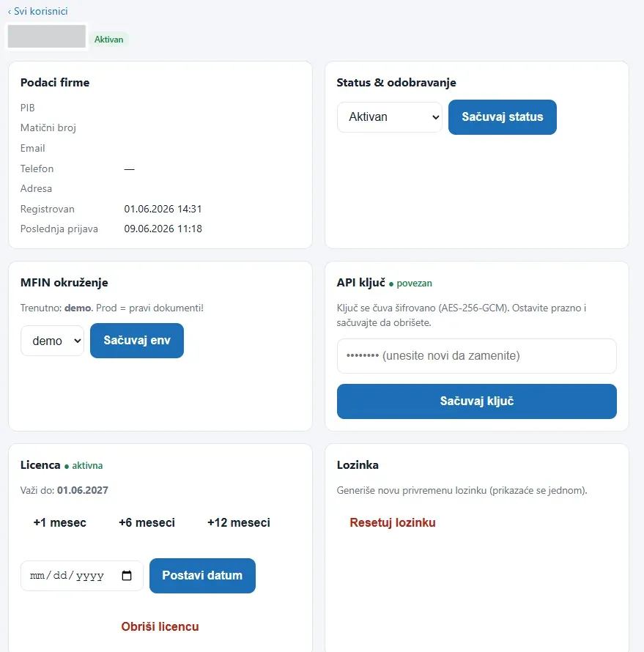Click the Sačuvaj env button
This screenshot has height=652, width=644.
click(137, 341)
